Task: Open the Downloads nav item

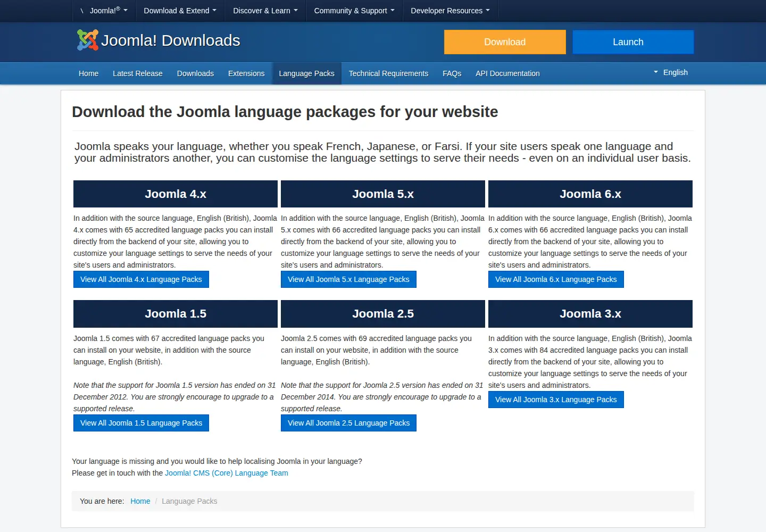Action: (x=195, y=73)
